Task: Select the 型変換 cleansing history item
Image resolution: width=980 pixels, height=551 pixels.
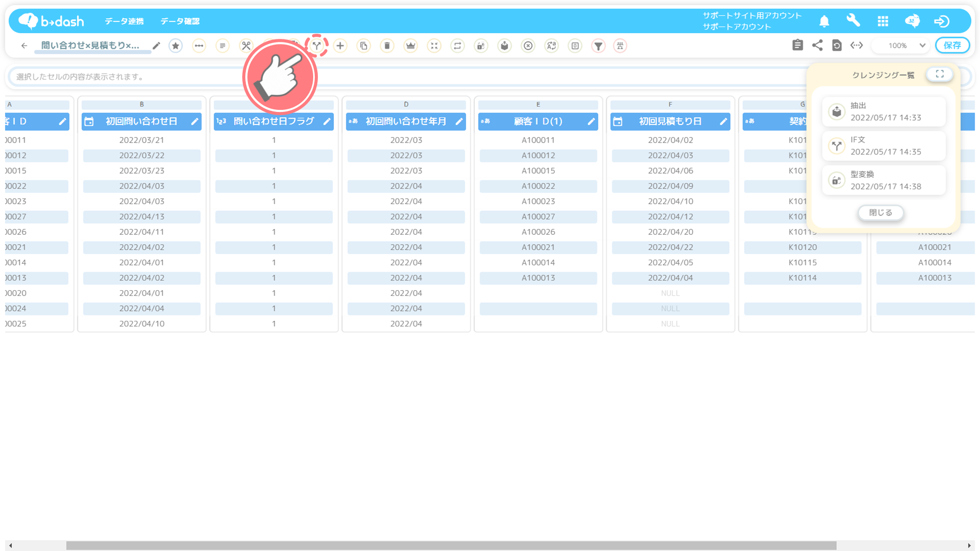Action: [884, 180]
